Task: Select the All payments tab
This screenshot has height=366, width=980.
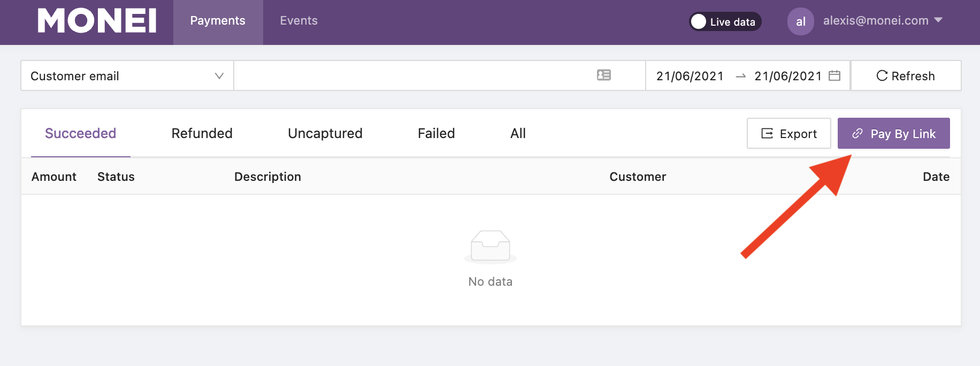Action: (x=518, y=133)
